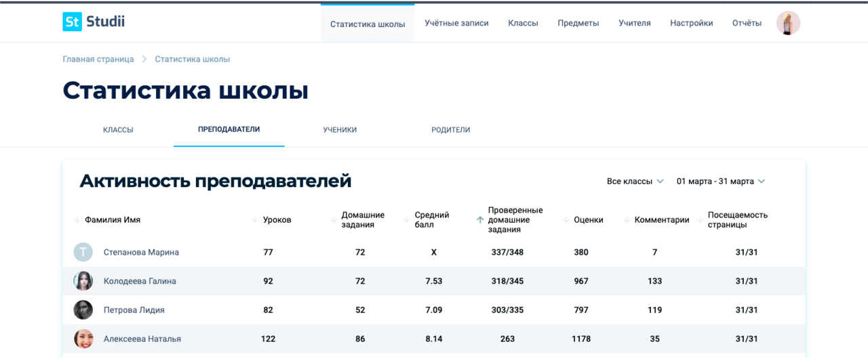Image resolution: width=868 pixels, height=361 pixels.
Task: Click the value 318/345 for Колодеева
Action: 507,281
